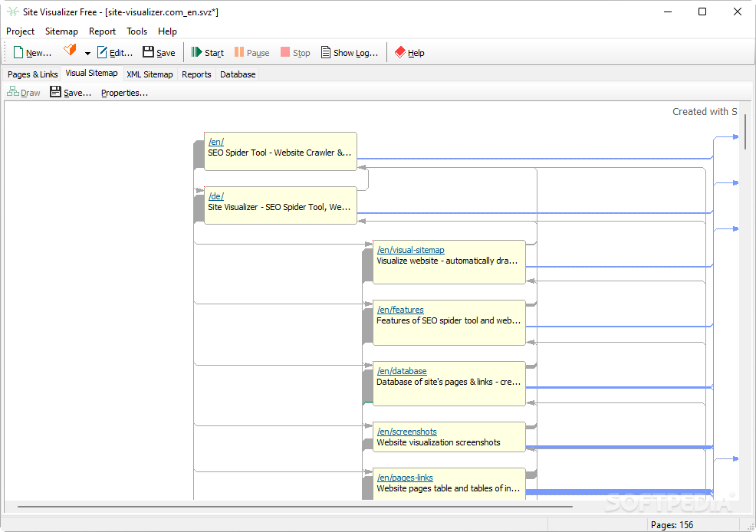Open the /en/visual-sitemap link
This screenshot has height=532, width=756.
(411, 250)
